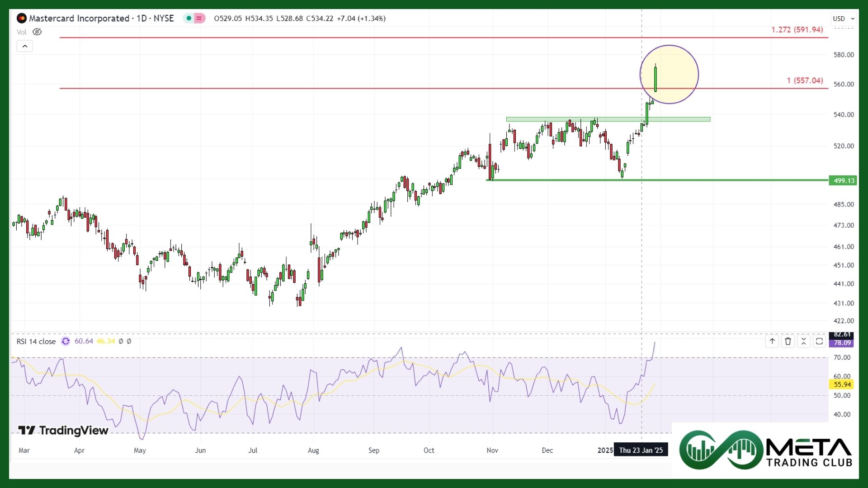
Task: Delete the RSI pane with trash icon
Action: click(788, 342)
